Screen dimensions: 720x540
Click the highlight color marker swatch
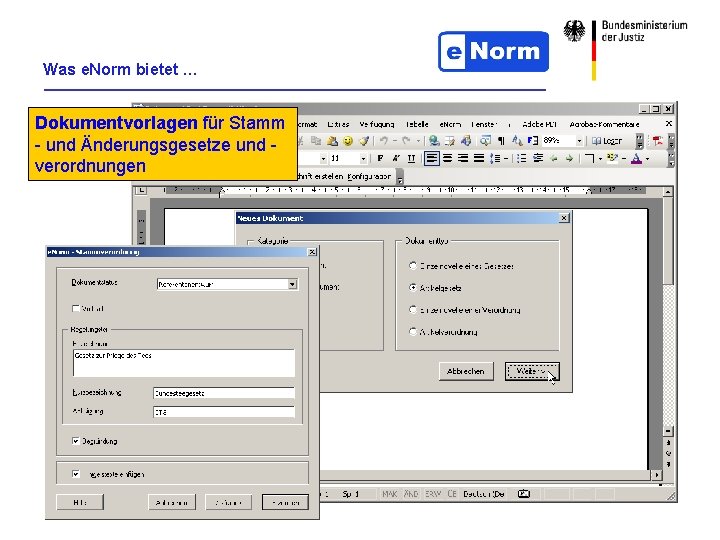(612, 158)
